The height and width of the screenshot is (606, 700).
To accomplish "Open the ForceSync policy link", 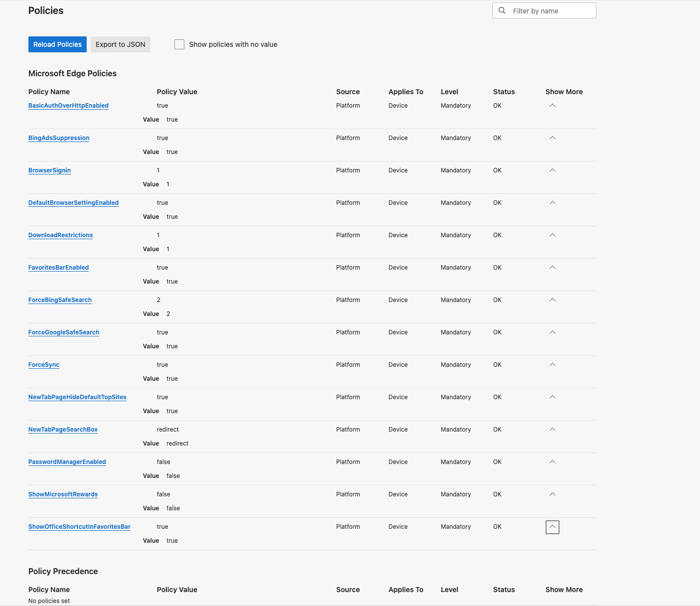I will click(x=44, y=365).
